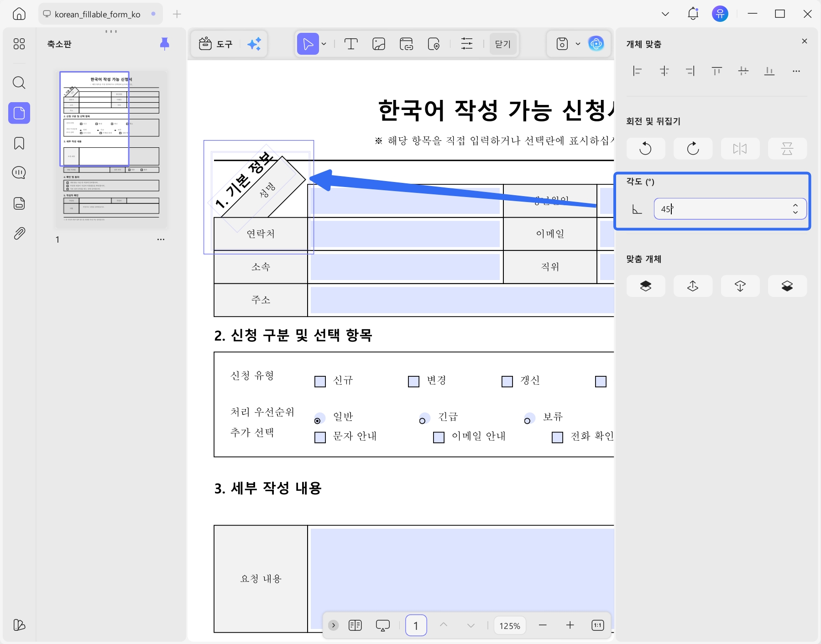The height and width of the screenshot is (644, 821).
Task: Open the comments panel icon
Action: tap(19, 173)
